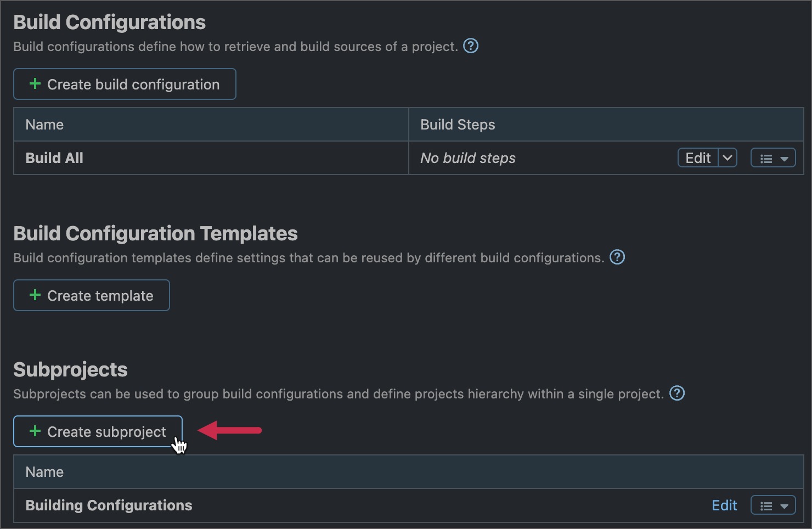Image resolution: width=812 pixels, height=529 pixels.
Task: Expand the Edit button dropdown for Build All
Action: point(728,157)
